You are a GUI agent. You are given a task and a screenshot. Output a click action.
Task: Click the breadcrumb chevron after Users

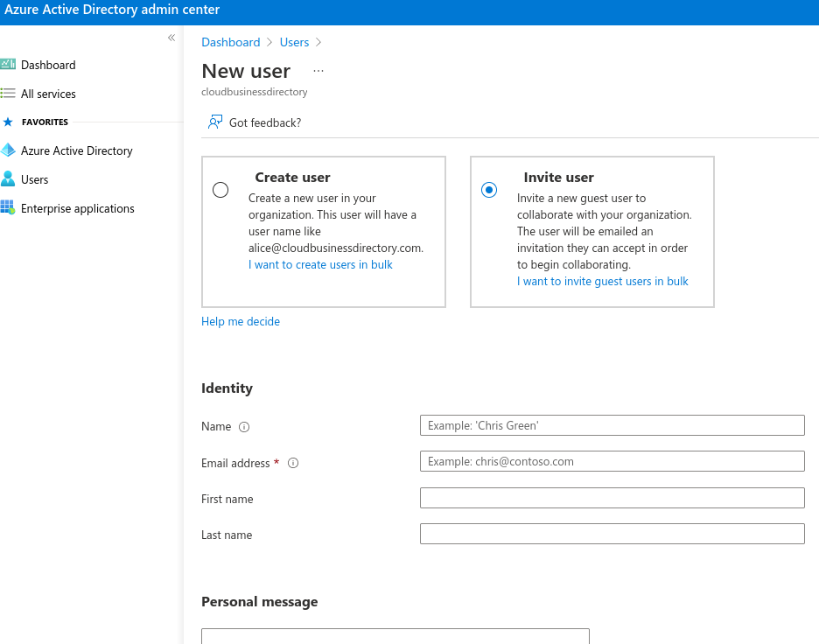[x=318, y=42]
